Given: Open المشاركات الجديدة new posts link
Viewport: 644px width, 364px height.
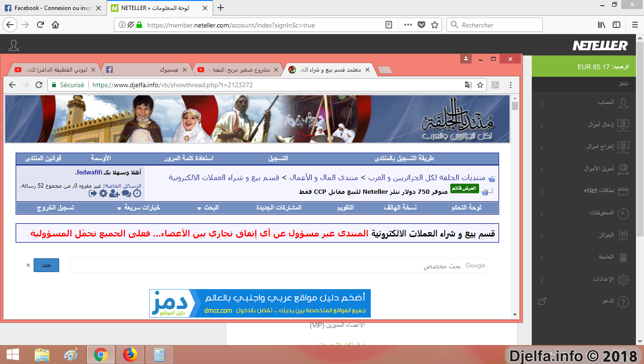Looking at the screenshot, I should point(279,208).
